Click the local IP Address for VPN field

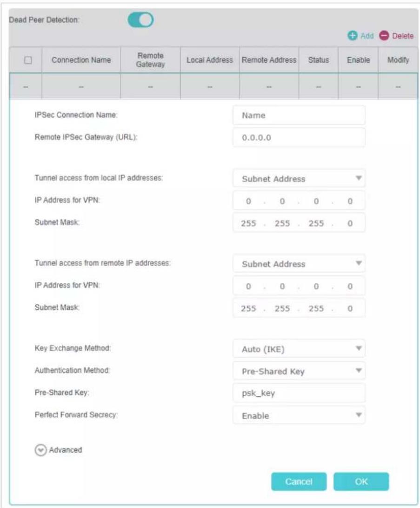pyautogui.click(x=299, y=201)
